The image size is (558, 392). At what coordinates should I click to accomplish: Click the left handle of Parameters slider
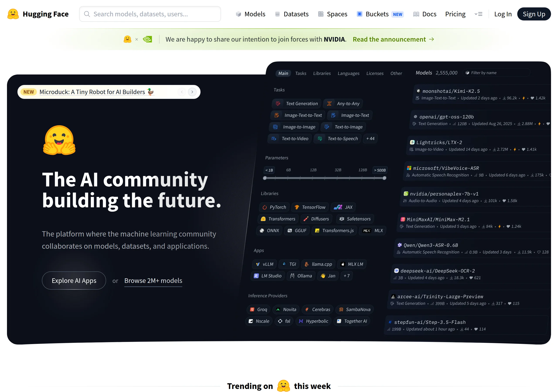tap(265, 178)
